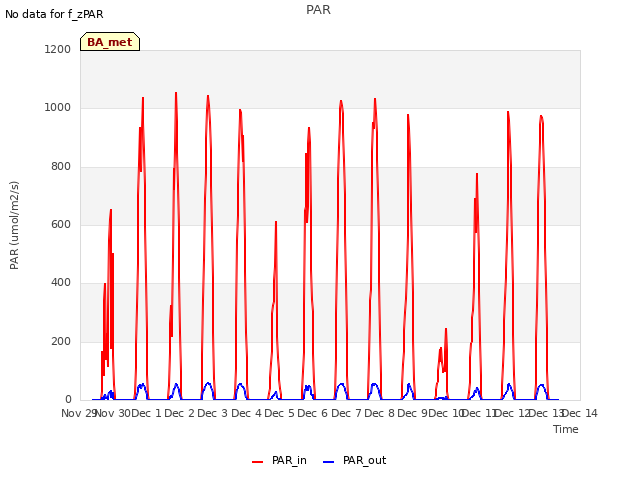This screenshot has width=640, height=480.
Task: Click the low PAR_in peak on Dec 9
Action: (x=446, y=329)
